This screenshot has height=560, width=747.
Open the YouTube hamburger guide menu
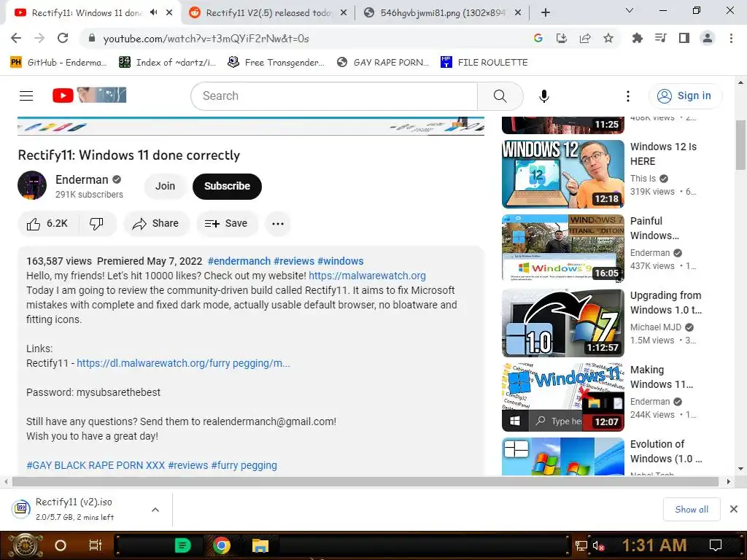click(26, 96)
